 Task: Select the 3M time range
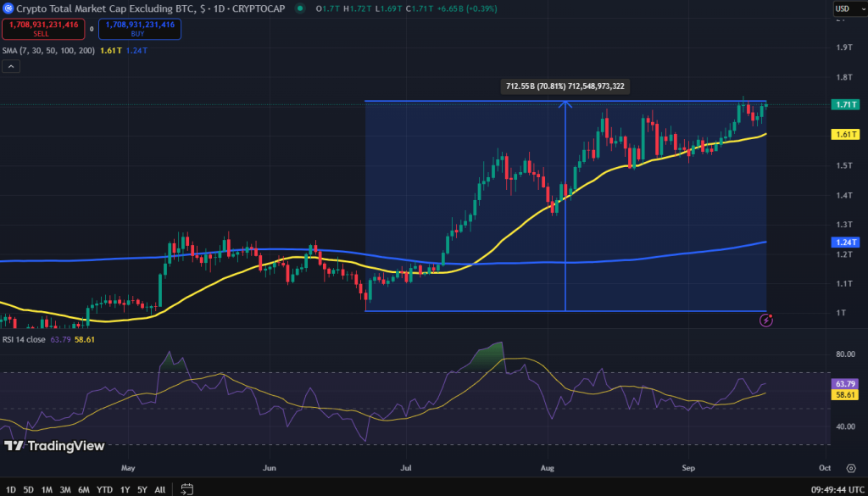65,489
